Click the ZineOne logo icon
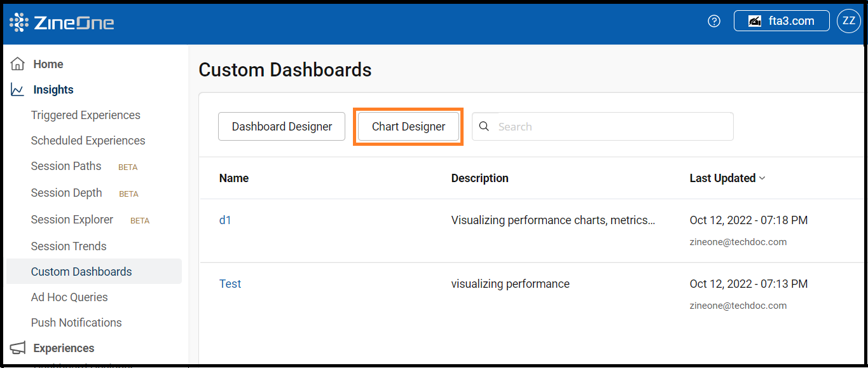Screen dimensions: 868x368 pyautogui.click(x=18, y=21)
